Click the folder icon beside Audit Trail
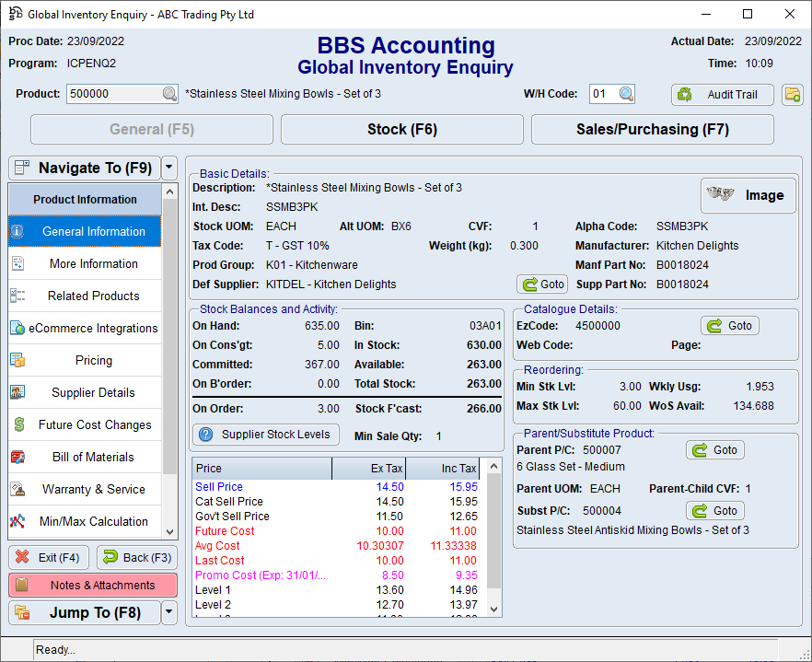The width and height of the screenshot is (812, 662). [x=792, y=94]
